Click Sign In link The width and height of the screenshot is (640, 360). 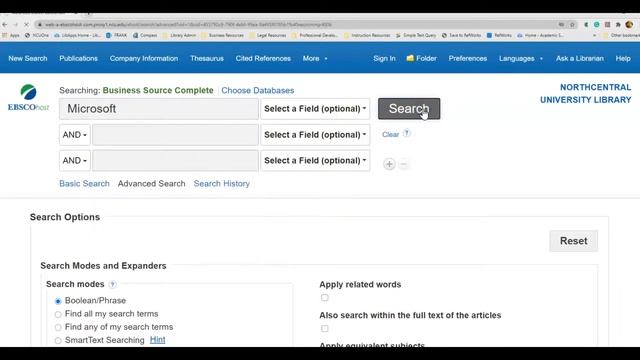[x=384, y=58]
